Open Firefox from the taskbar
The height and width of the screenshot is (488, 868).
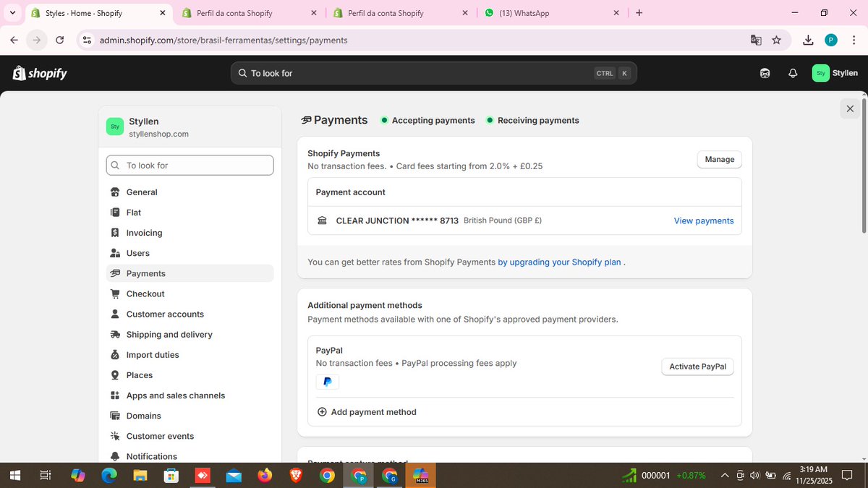(x=265, y=475)
